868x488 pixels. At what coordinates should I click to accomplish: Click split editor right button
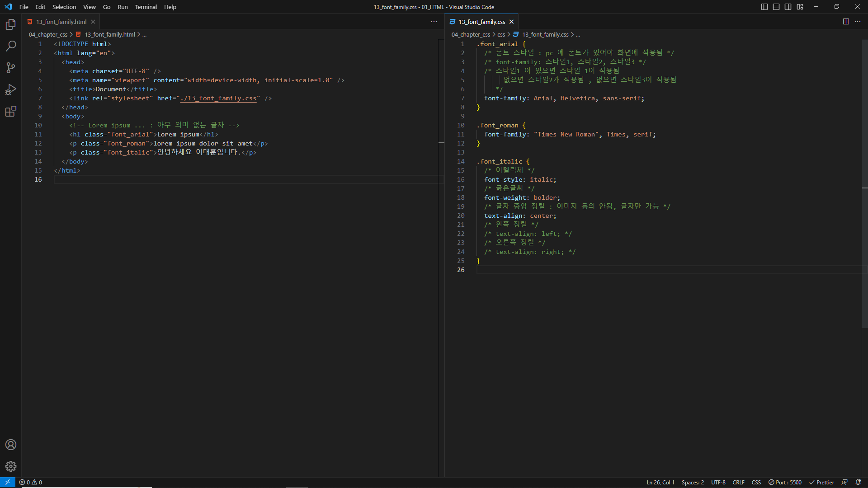click(x=846, y=22)
